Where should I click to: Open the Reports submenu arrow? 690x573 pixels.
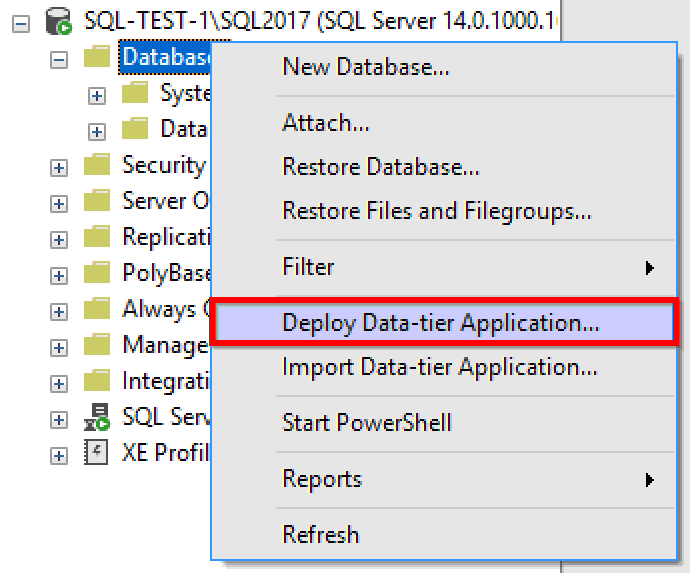649,480
